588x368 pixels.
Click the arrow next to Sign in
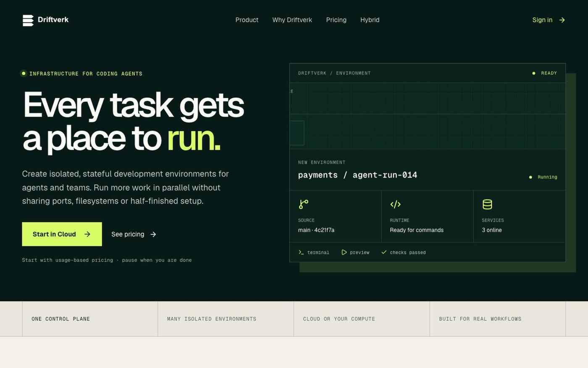[562, 20]
